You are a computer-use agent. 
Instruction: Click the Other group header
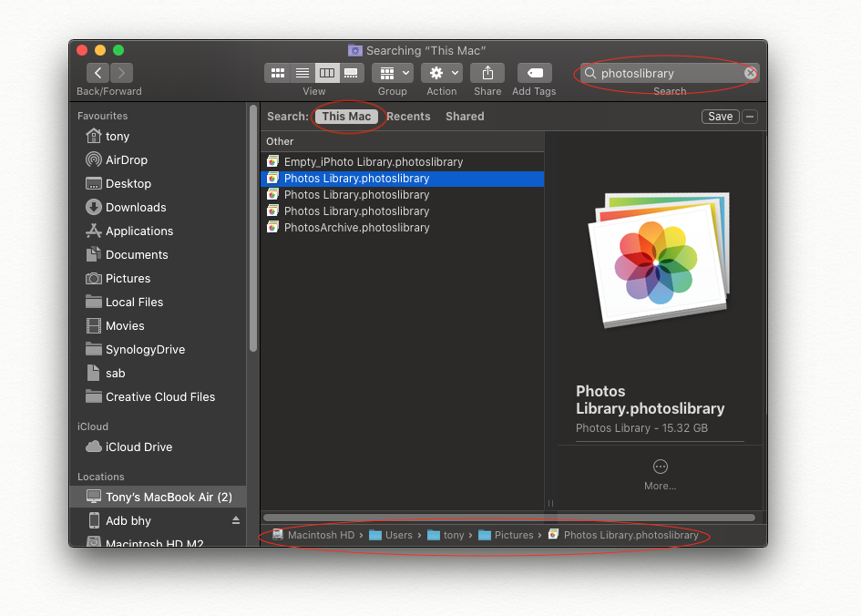[x=403, y=141]
